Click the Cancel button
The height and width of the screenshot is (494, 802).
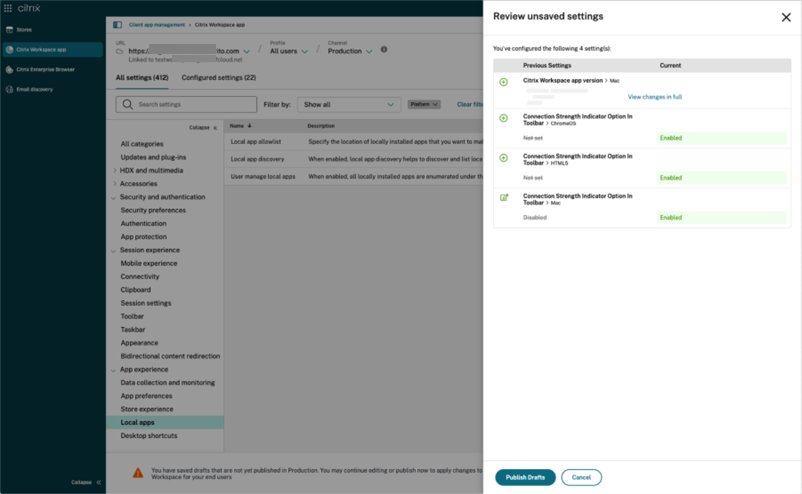(x=581, y=478)
